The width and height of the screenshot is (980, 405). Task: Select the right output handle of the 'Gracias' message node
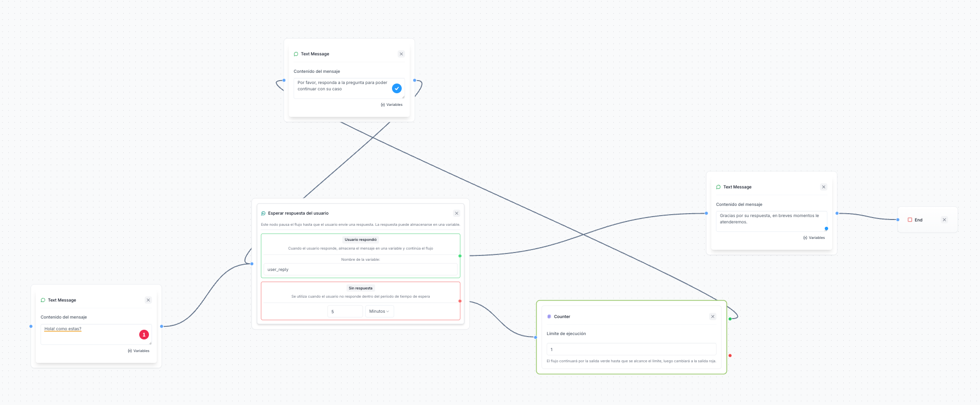click(837, 213)
